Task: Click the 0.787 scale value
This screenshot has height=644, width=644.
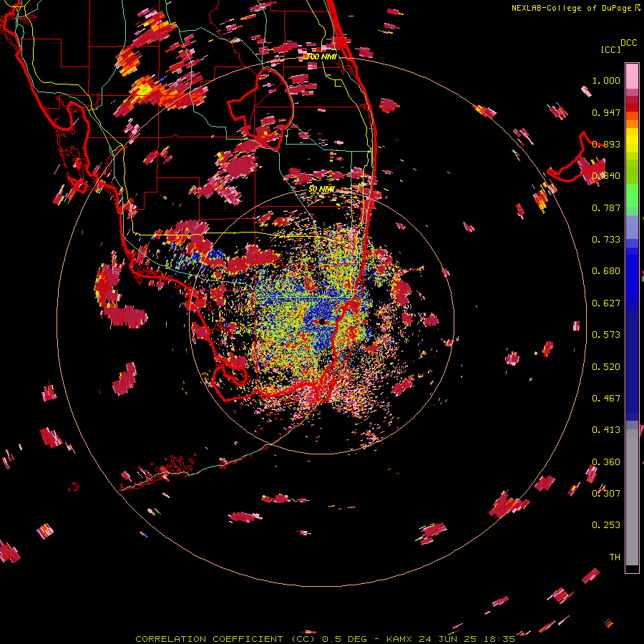Action: (606, 208)
